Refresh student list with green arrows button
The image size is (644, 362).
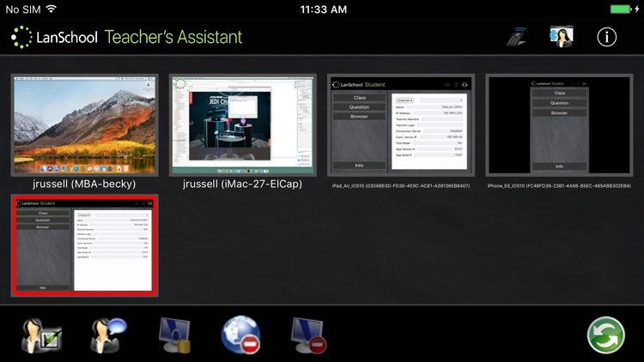[x=606, y=335]
